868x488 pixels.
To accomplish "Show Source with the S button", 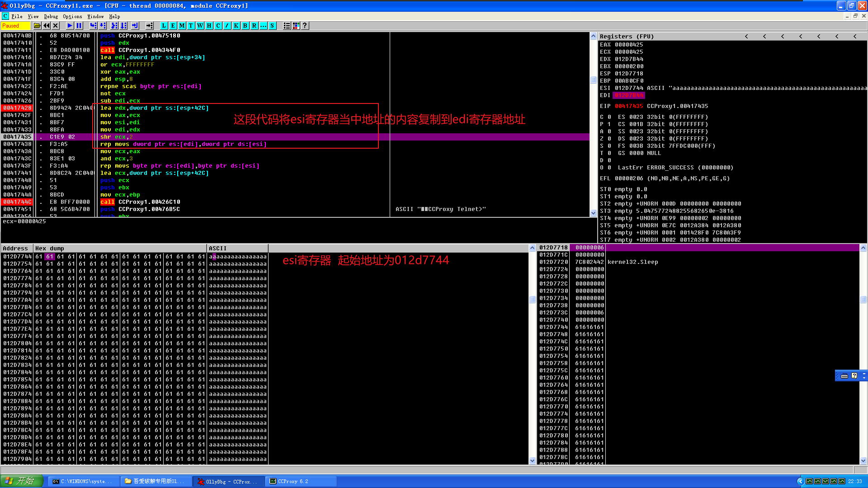I will pyautogui.click(x=272, y=26).
